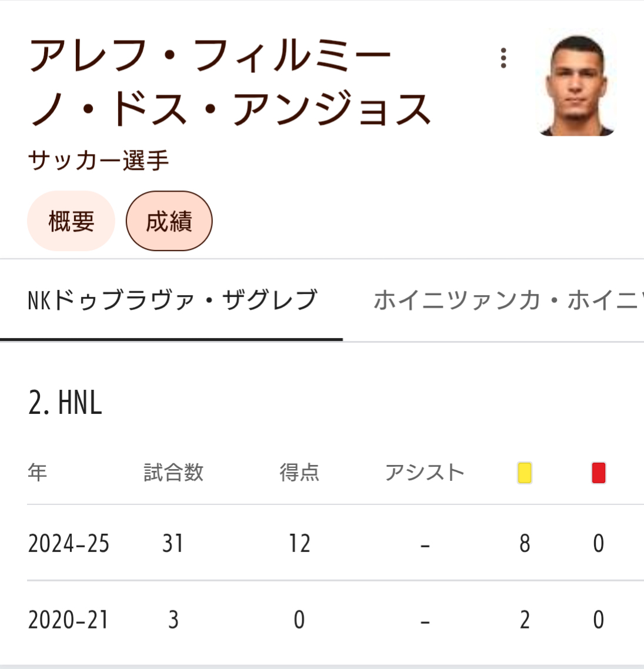This screenshot has height=669, width=644.
Task: Click the red card column icon
Action: pyautogui.click(x=598, y=473)
